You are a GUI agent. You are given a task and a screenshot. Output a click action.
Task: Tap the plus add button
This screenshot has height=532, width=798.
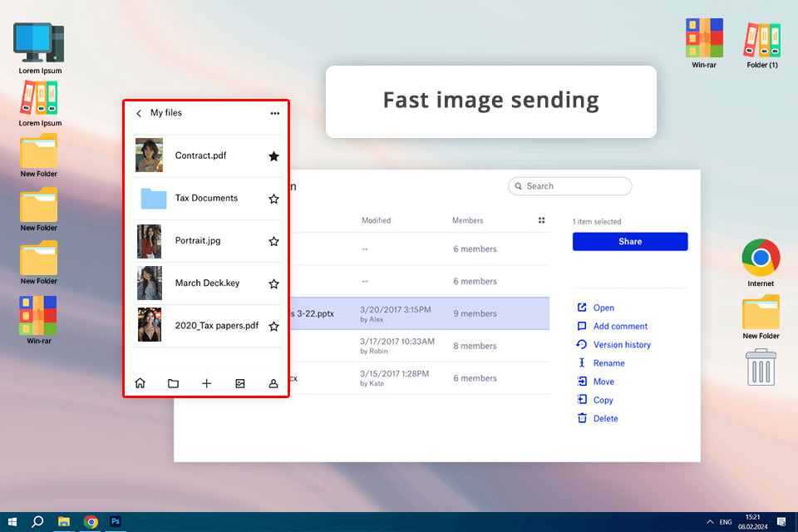206,383
